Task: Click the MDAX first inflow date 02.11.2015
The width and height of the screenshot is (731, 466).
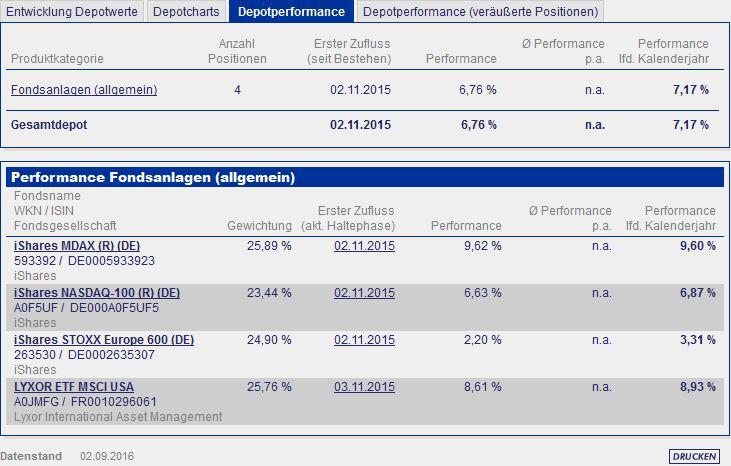Action: [364, 246]
